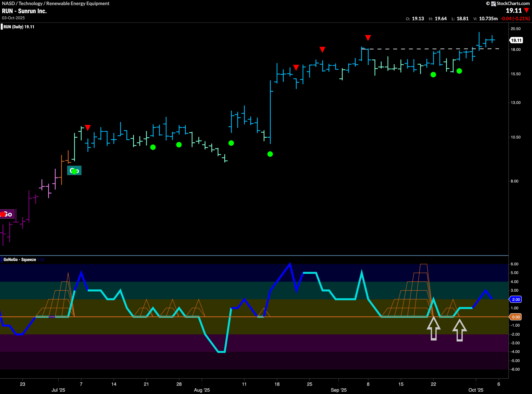Click the green dot marker near August 18
532x394 pixels.
[270, 154]
